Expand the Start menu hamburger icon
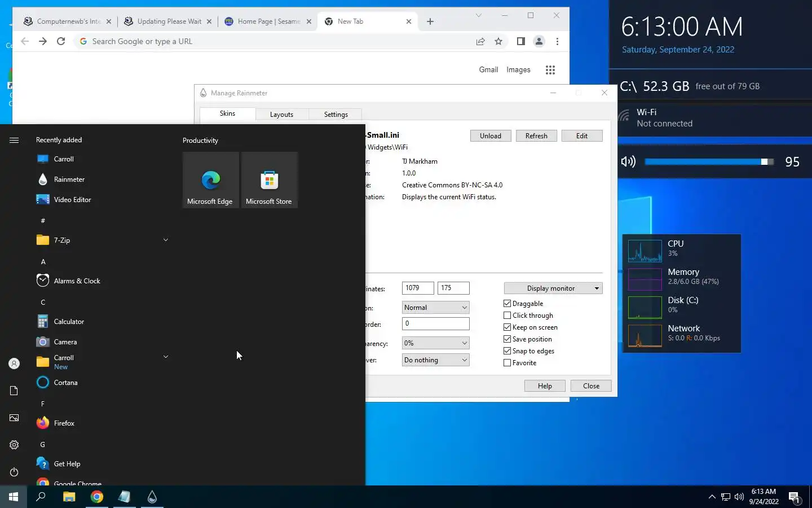 tap(14, 140)
